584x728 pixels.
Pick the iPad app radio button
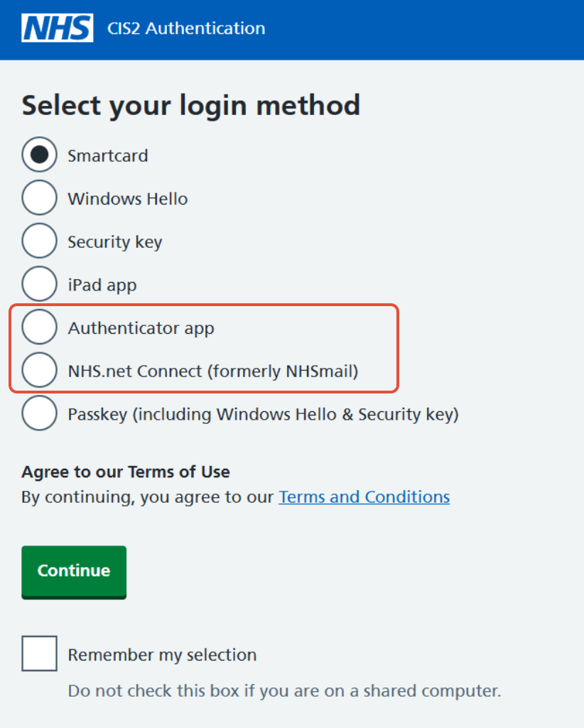tap(39, 284)
